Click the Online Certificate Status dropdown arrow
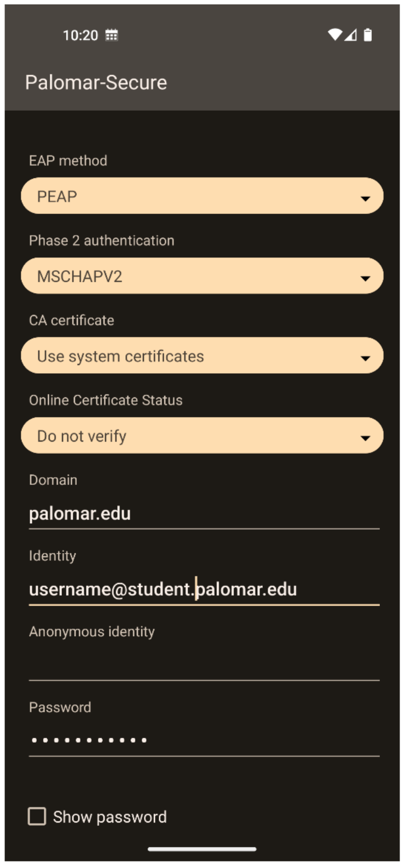This screenshot has width=410, height=868. 365,438
